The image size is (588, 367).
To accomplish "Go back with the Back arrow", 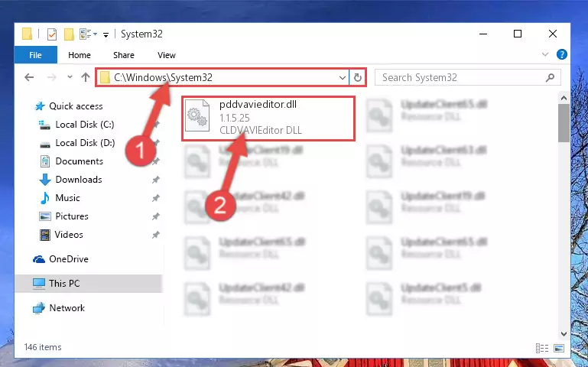I will [29, 77].
